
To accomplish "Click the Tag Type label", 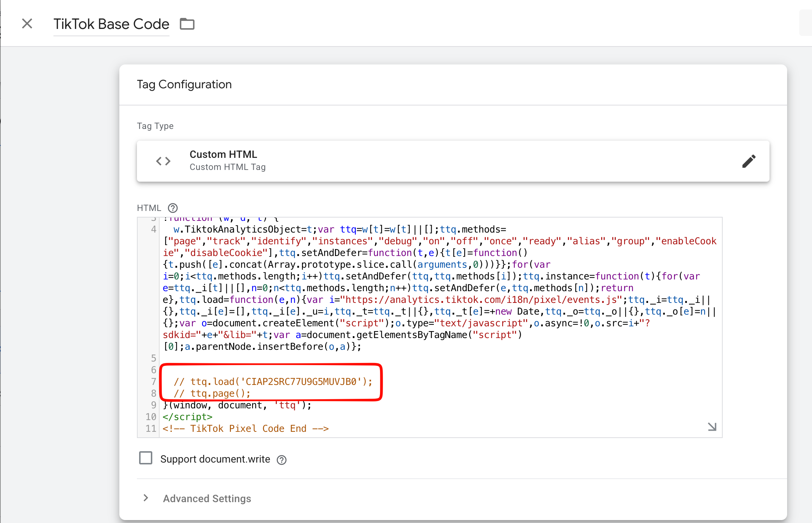I will (x=155, y=126).
